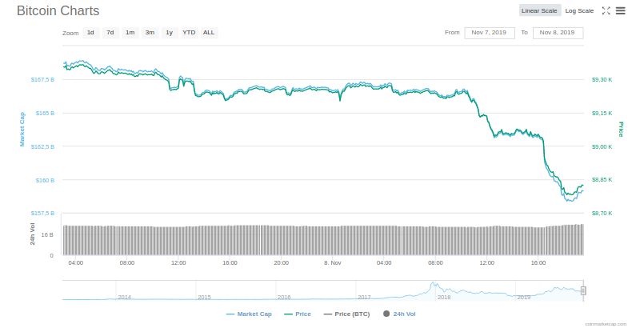
Task: Click the 24h Vol axis title
Action: 32,234
